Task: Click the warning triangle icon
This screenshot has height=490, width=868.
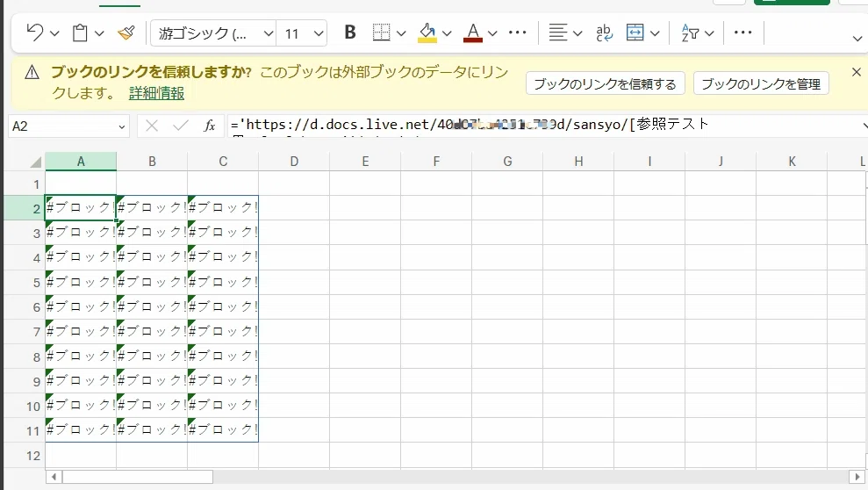Action: coord(32,72)
